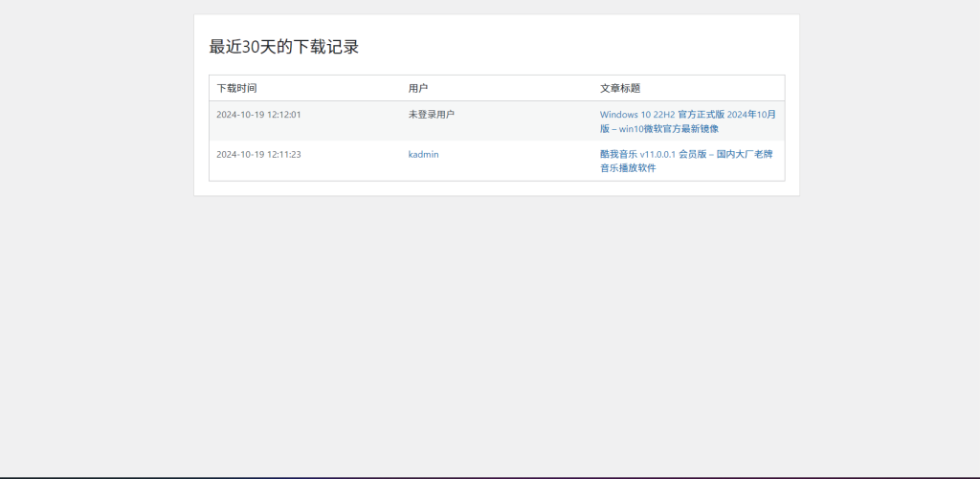Click the 12:12:01 time in the first row

[284, 115]
